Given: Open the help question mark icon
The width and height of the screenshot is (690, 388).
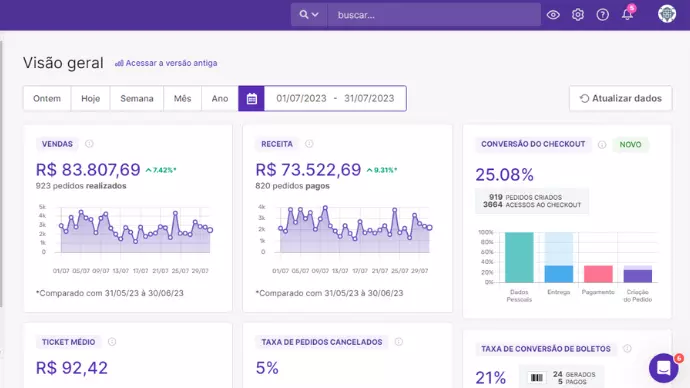Looking at the screenshot, I should coord(602,15).
